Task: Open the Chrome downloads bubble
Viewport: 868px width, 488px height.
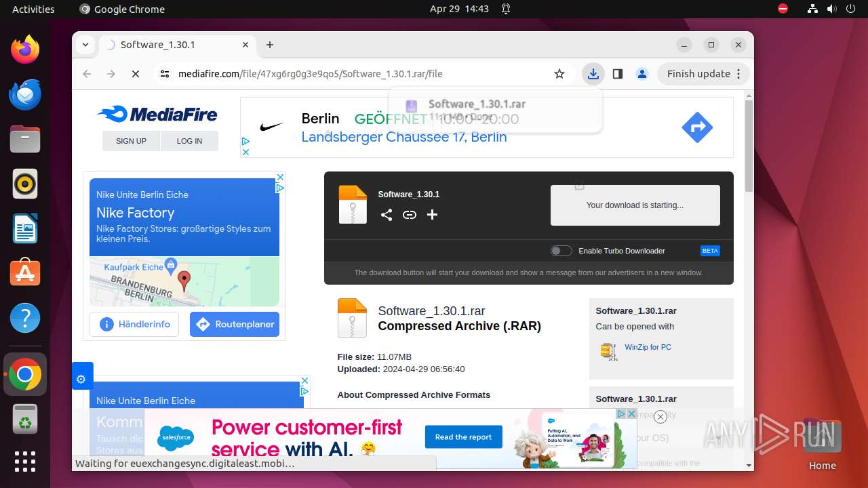Action: tap(593, 74)
